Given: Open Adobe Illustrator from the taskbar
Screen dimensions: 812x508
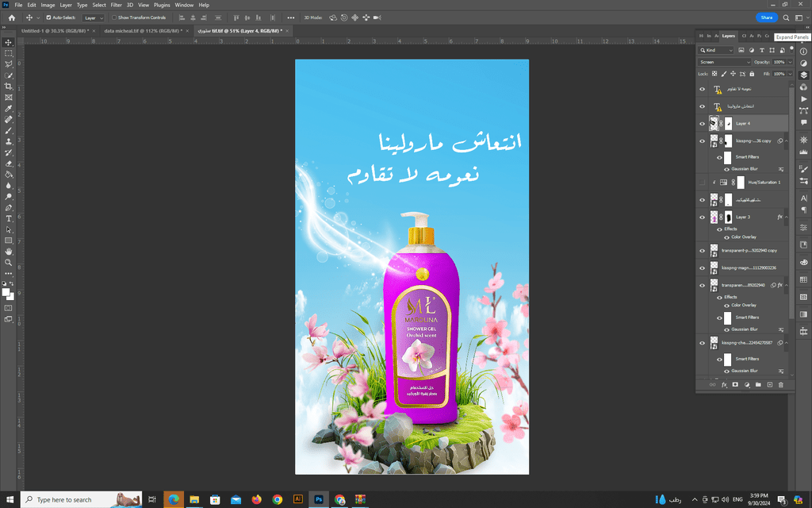Looking at the screenshot, I should [298, 500].
